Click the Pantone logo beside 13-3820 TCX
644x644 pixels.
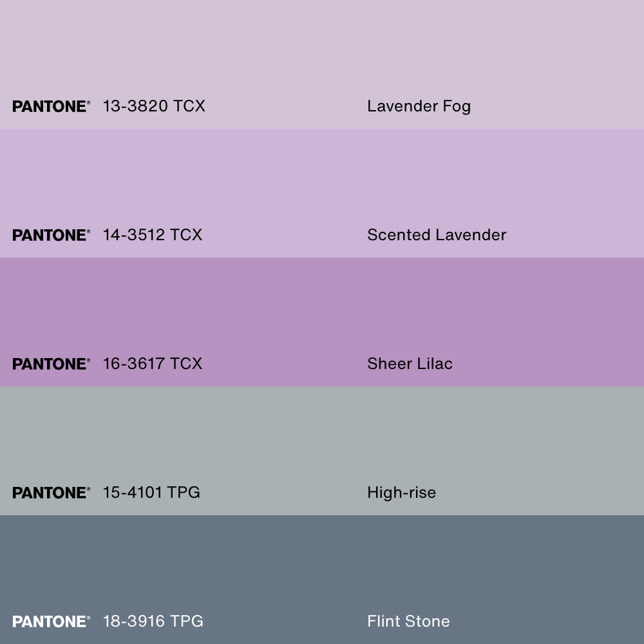tap(51, 106)
